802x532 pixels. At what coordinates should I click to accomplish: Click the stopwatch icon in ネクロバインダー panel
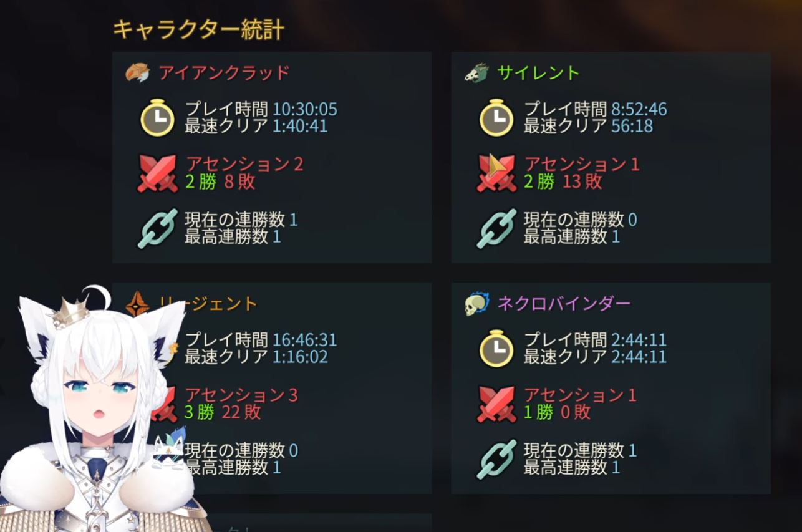coord(496,348)
